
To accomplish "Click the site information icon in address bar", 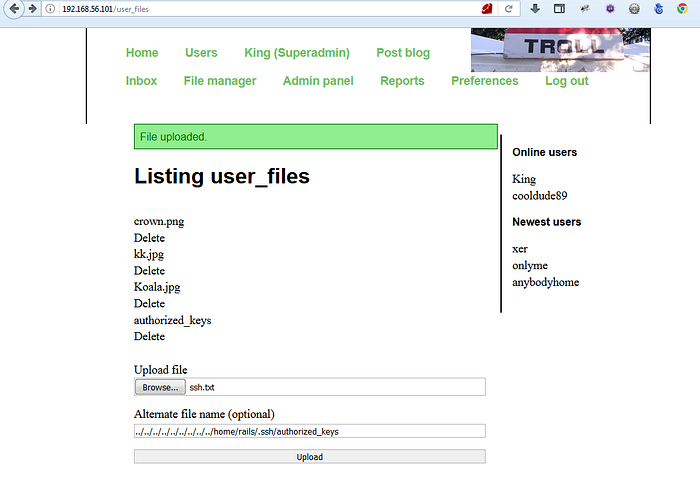I will pyautogui.click(x=51, y=9).
